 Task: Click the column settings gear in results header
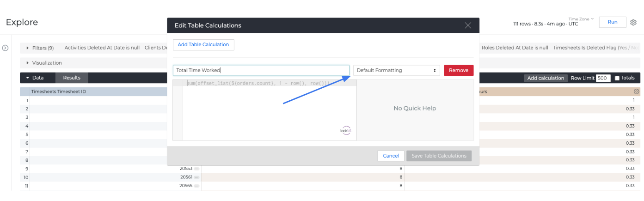tap(637, 91)
